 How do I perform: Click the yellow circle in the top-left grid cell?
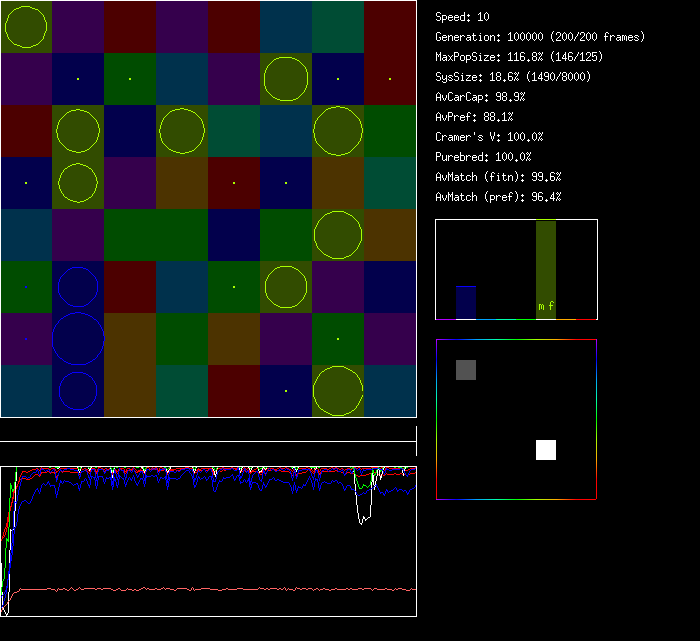tap(26, 27)
